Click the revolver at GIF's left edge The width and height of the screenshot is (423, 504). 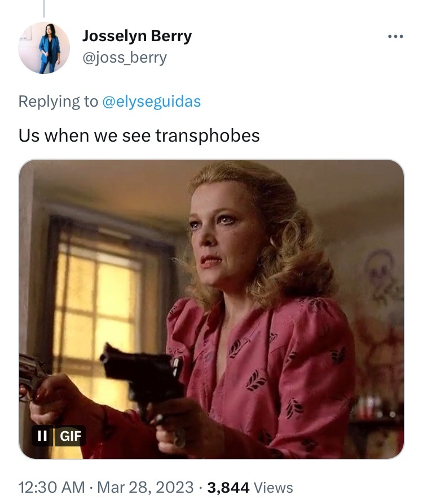[x=32, y=376]
